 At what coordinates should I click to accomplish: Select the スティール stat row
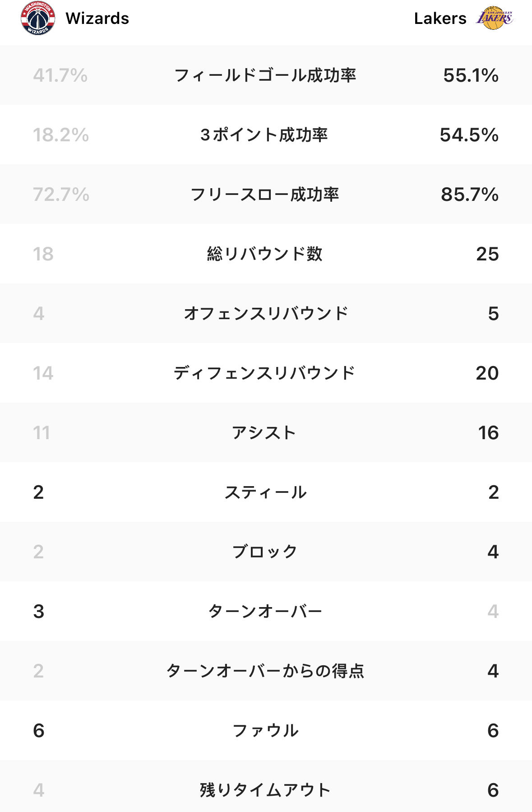[x=266, y=492]
